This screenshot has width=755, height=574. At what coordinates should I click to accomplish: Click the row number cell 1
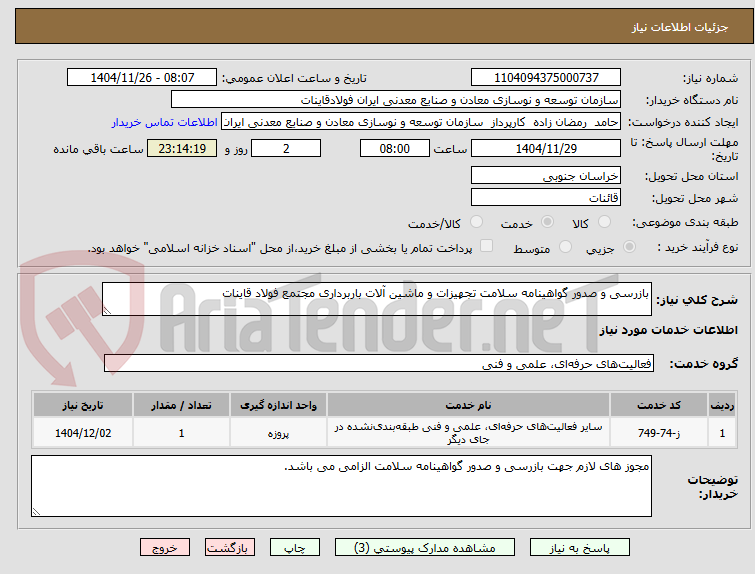pyautogui.click(x=722, y=433)
